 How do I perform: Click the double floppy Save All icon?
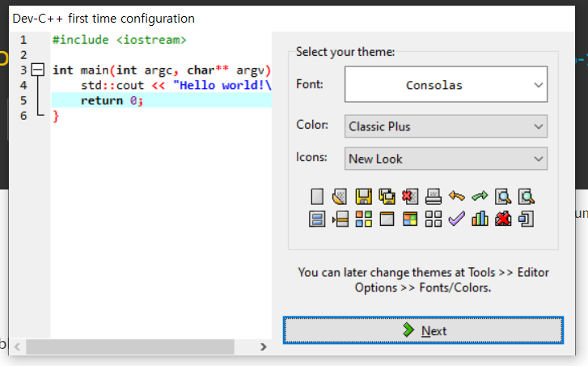point(387,196)
